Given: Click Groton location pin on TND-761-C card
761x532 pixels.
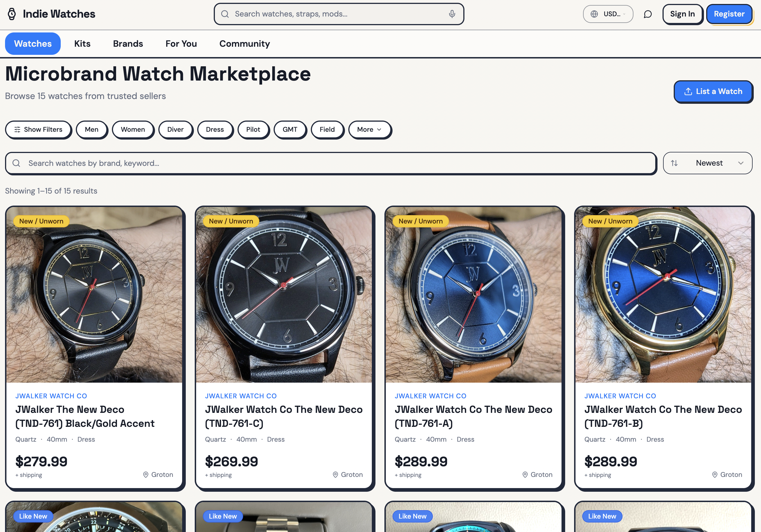Looking at the screenshot, I should [335, 475].
